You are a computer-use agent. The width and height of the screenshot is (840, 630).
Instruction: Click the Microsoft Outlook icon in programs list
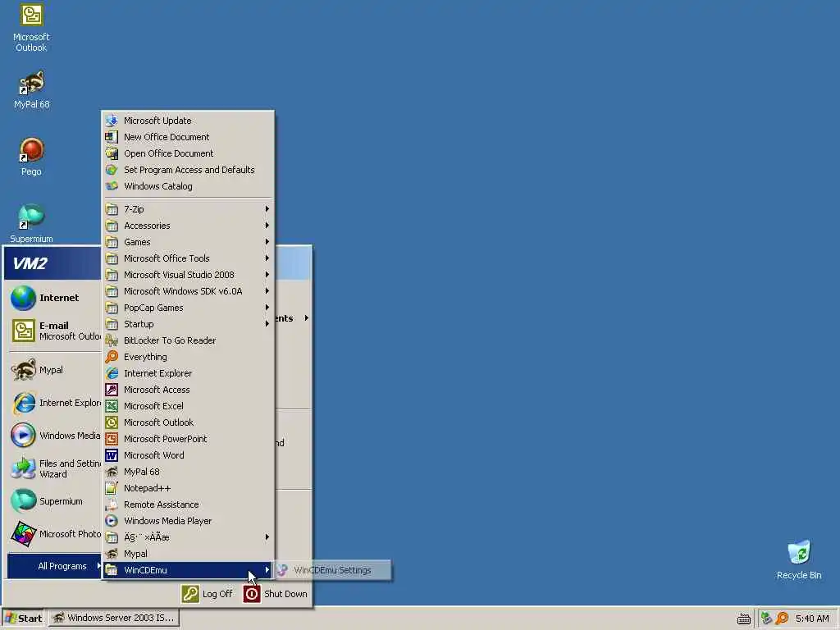point(112,422)
